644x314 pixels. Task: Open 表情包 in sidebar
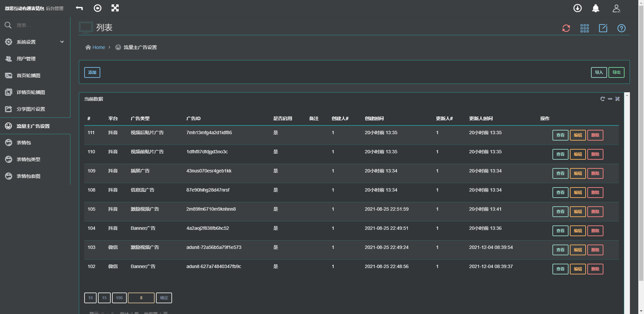point(35,143)
